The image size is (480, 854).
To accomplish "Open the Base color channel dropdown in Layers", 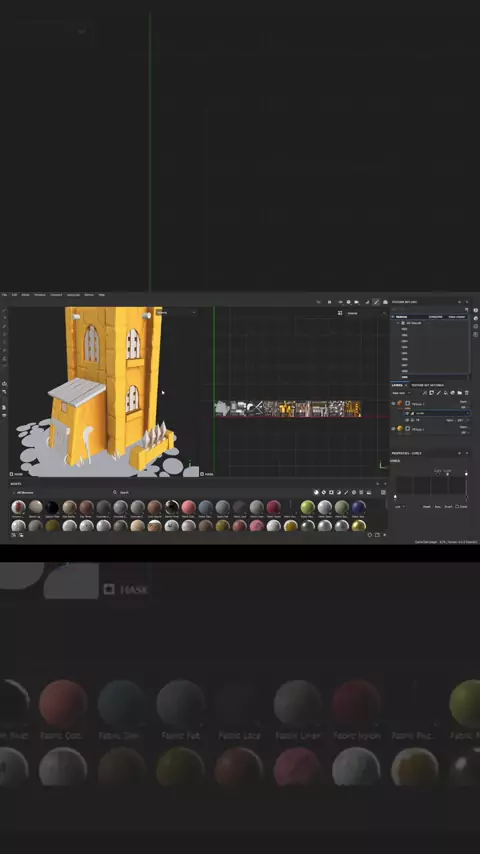I will point(402,393).
